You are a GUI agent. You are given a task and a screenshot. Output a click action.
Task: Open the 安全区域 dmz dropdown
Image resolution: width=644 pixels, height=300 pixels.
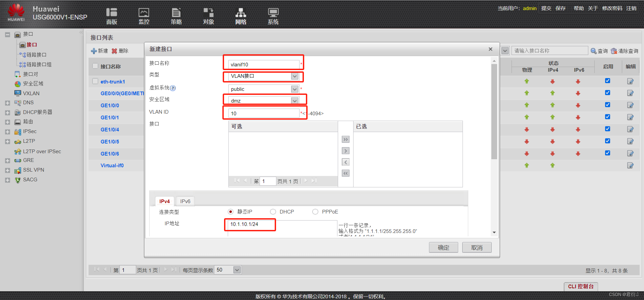pyautogui.click(x=294, y=101)
